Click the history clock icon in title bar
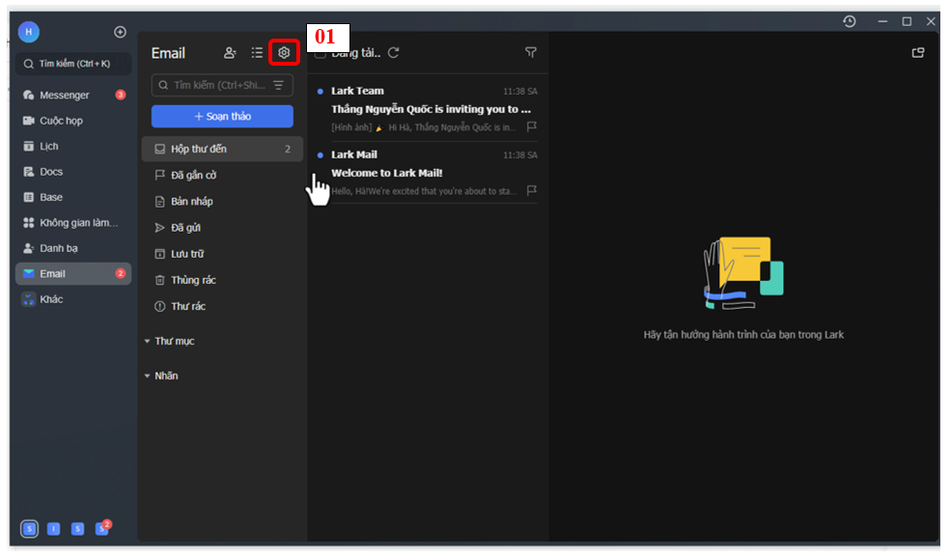This screenshot has height=560, width=950. [850, 21]
